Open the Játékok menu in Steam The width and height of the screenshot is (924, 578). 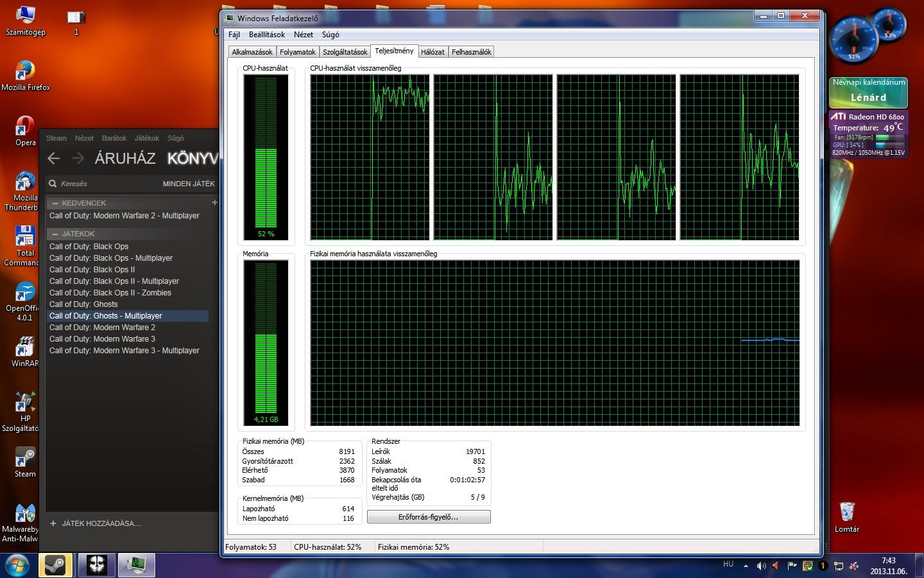147,138
